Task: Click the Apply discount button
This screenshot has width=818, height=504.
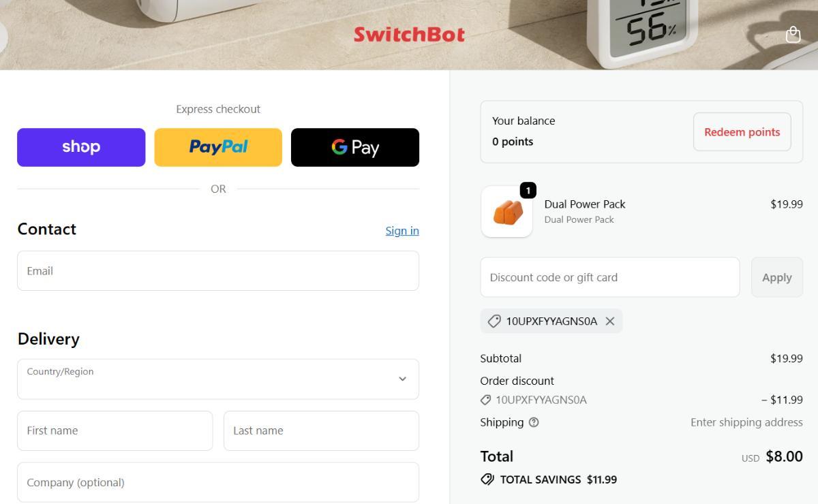Action: point(776,277)
